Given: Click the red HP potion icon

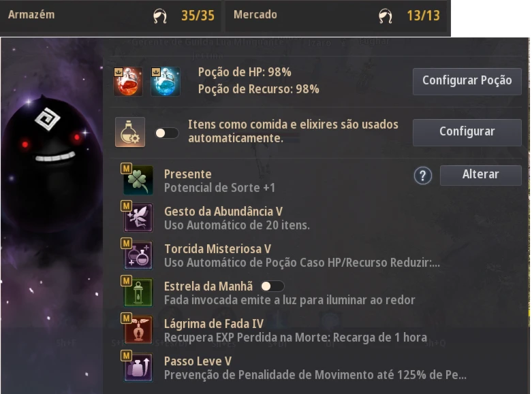Looking at the screenshot, I should coord(128,82).
